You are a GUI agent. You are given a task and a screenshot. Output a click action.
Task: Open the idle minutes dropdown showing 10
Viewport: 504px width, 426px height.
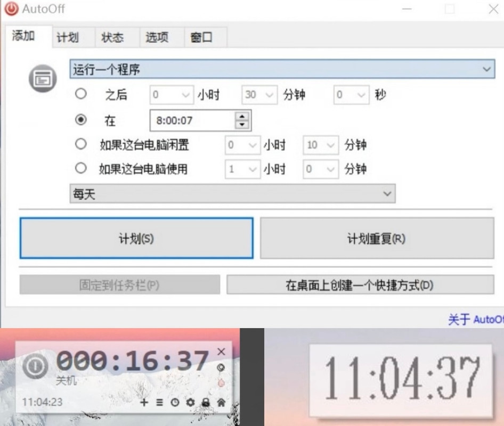point(321,145)
